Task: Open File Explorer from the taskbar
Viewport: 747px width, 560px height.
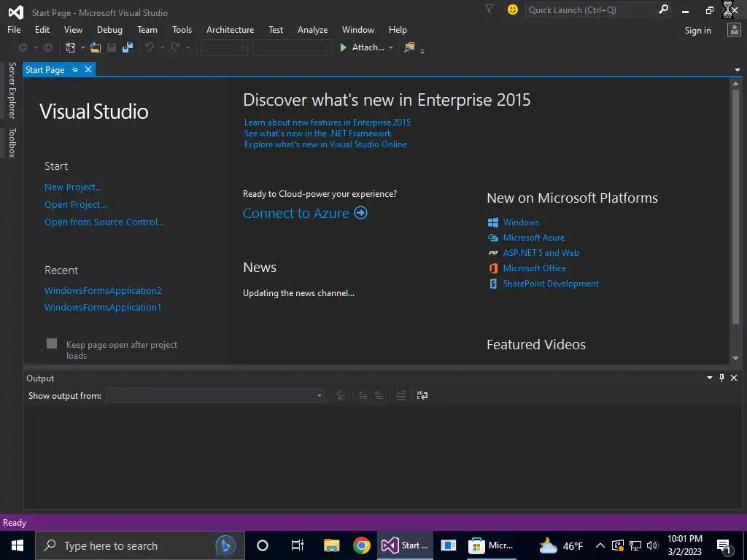Action: click(332, 545)
